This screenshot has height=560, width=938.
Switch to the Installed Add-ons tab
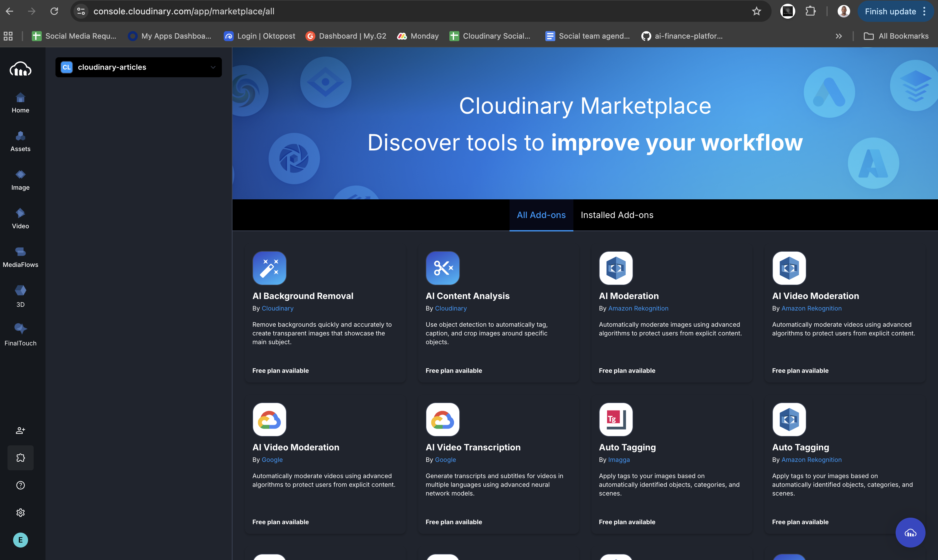[x=616, y=215]
